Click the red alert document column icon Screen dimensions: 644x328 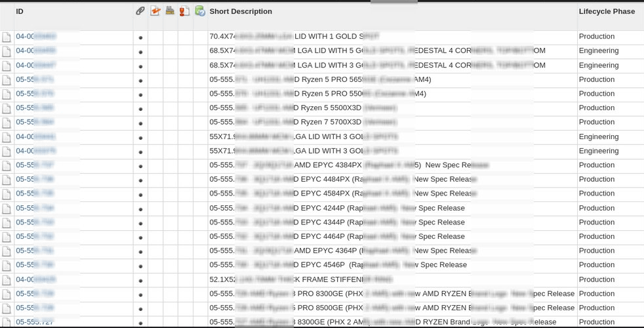coord(184,11)
